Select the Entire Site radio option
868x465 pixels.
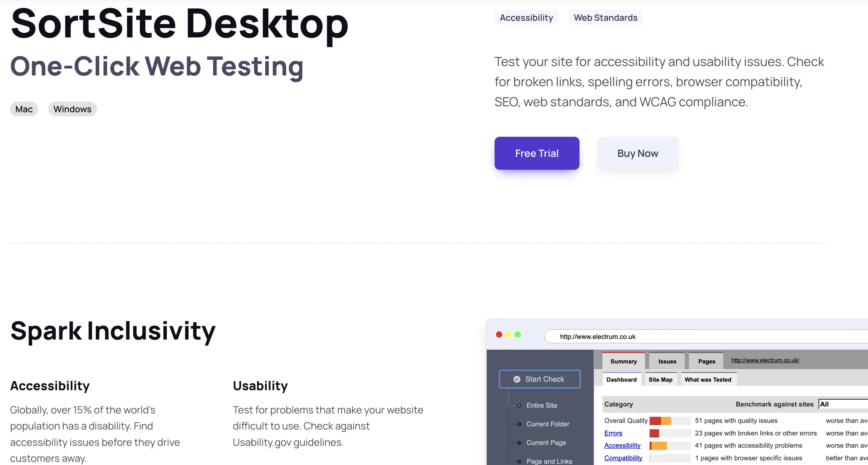(x=519, y=405)
